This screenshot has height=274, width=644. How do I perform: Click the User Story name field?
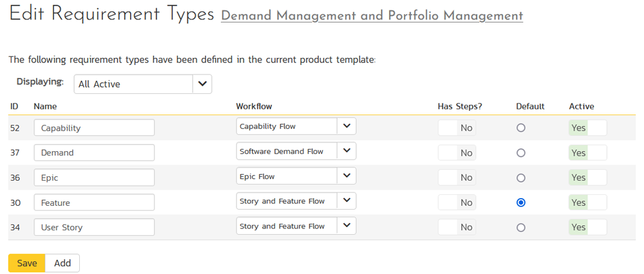[94, 227]
